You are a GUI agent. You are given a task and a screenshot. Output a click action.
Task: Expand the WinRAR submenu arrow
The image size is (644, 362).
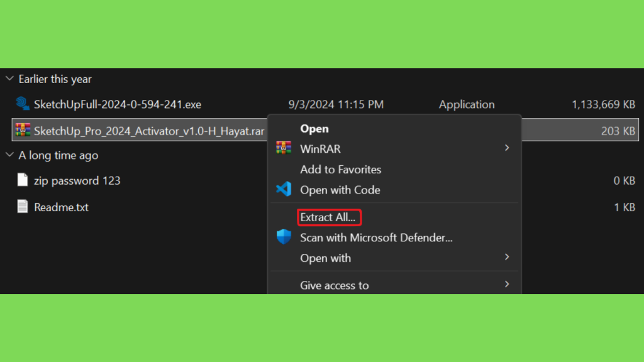507,148
